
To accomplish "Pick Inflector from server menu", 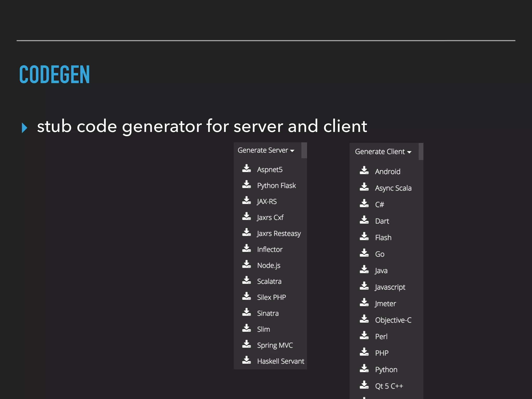I will tap(270, 250).
